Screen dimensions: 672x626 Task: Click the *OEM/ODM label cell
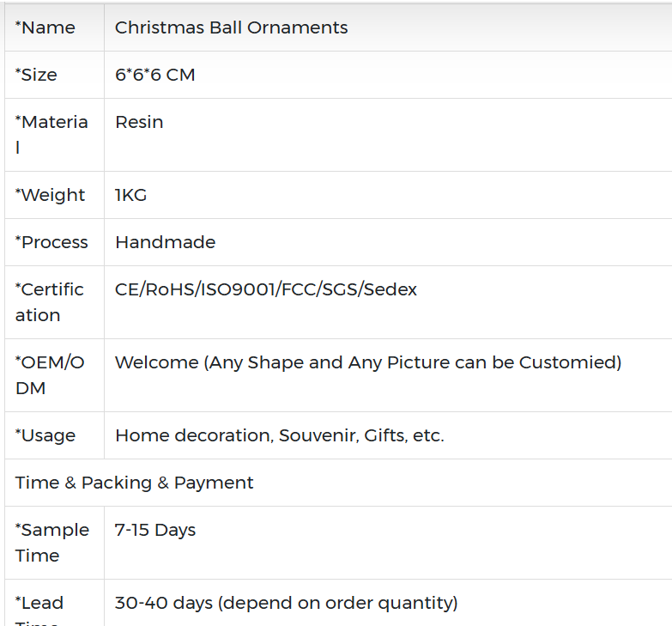coord(50,374)
